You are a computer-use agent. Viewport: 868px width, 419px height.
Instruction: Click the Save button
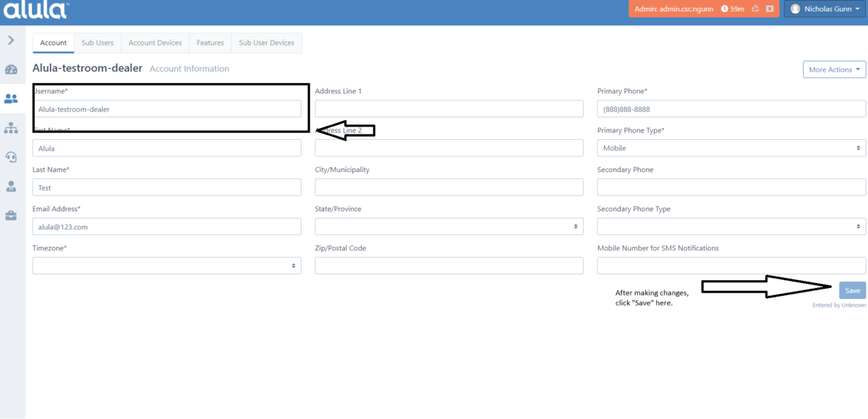click(851, 289)
